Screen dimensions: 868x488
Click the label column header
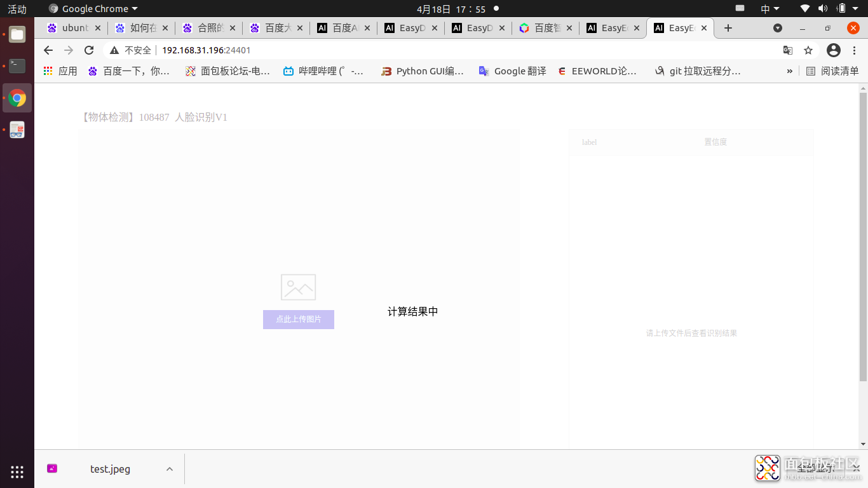[590, 142]
